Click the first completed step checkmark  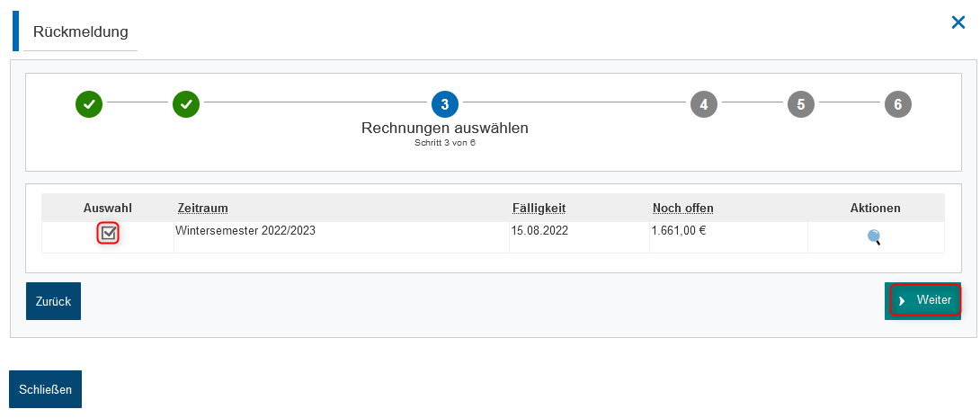point(89,104)
